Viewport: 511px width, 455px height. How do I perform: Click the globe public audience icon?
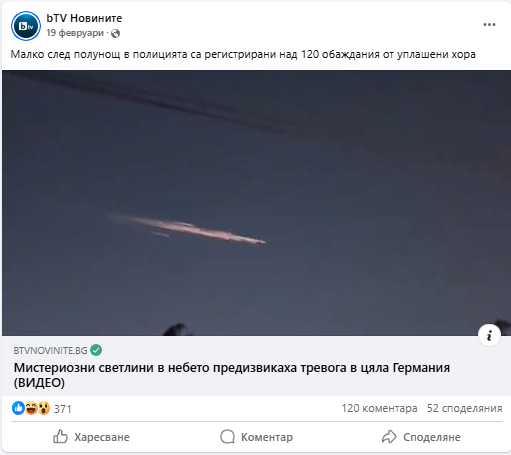tap(115, 33)
